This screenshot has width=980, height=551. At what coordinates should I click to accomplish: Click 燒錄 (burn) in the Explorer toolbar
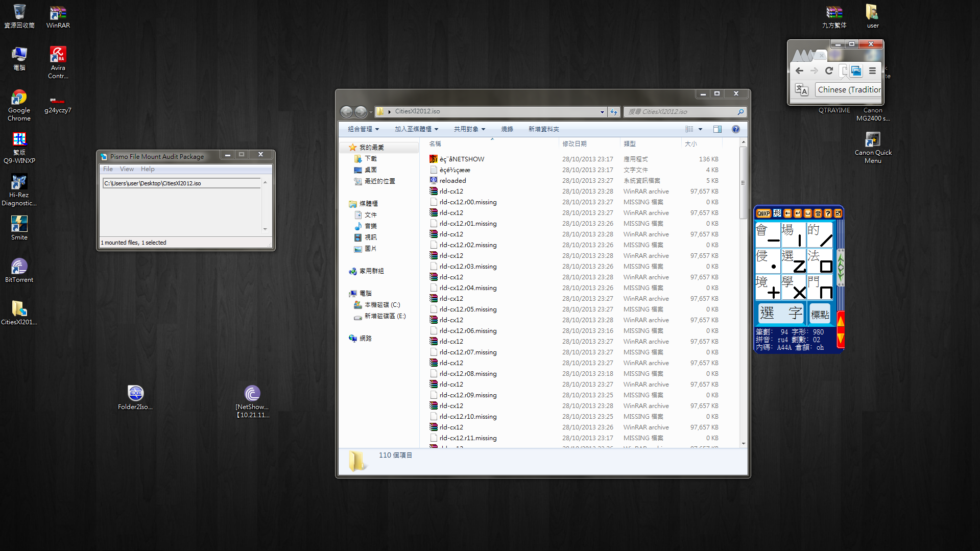(x=507, y=129)
